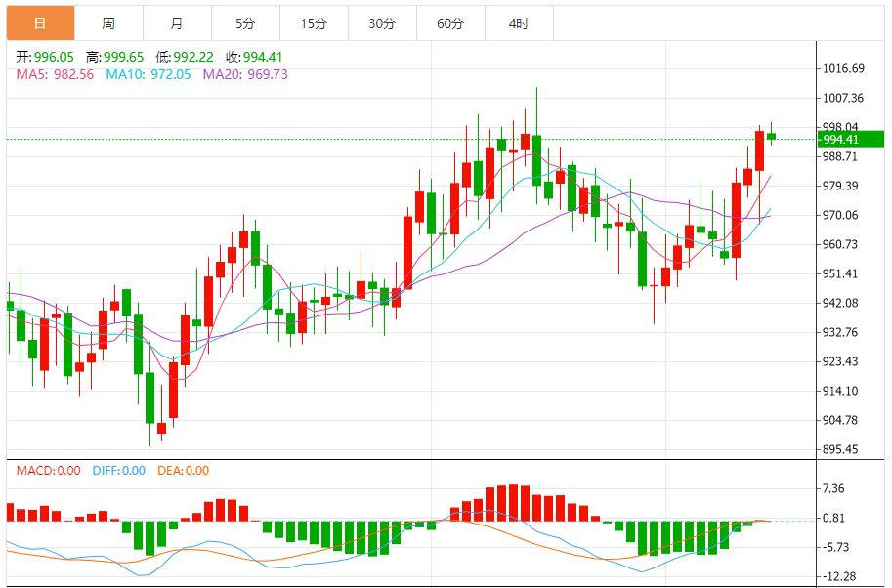
Task: Click the 914.10 price axis label
Action: pos(840,391)
